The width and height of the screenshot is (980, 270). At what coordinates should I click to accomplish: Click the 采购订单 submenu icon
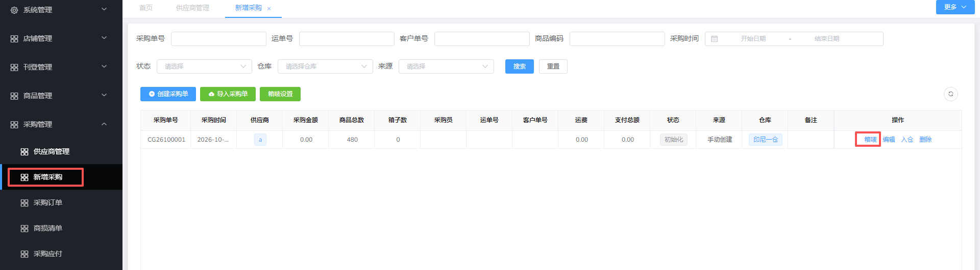pyautogui.click(x=24, y=203)
